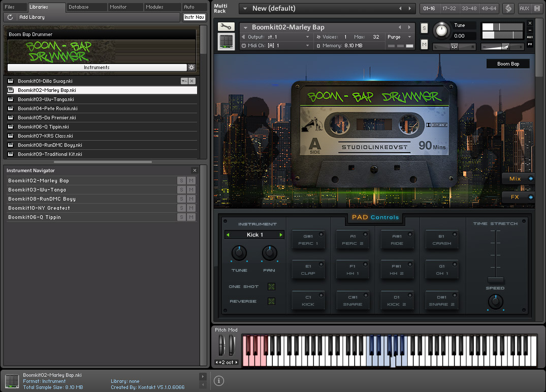
Task: Trigger the C#1 SNARE pad
Action: coord(352,301)
